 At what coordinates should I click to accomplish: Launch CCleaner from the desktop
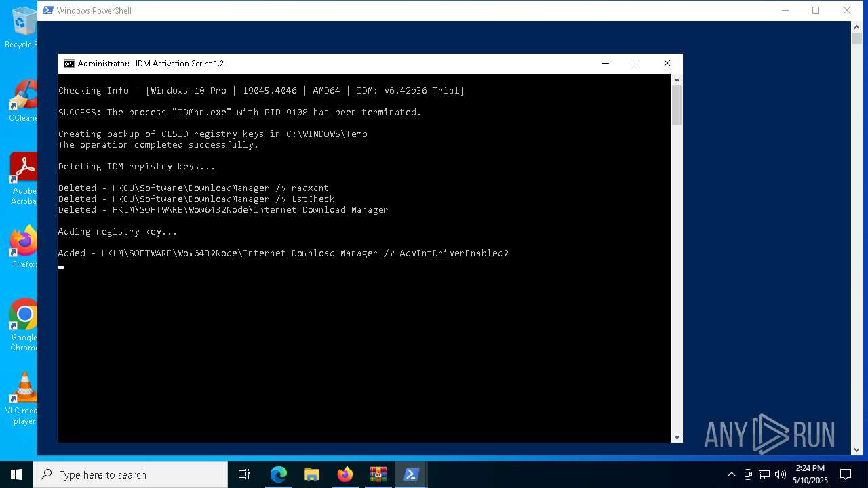(23, 100)
